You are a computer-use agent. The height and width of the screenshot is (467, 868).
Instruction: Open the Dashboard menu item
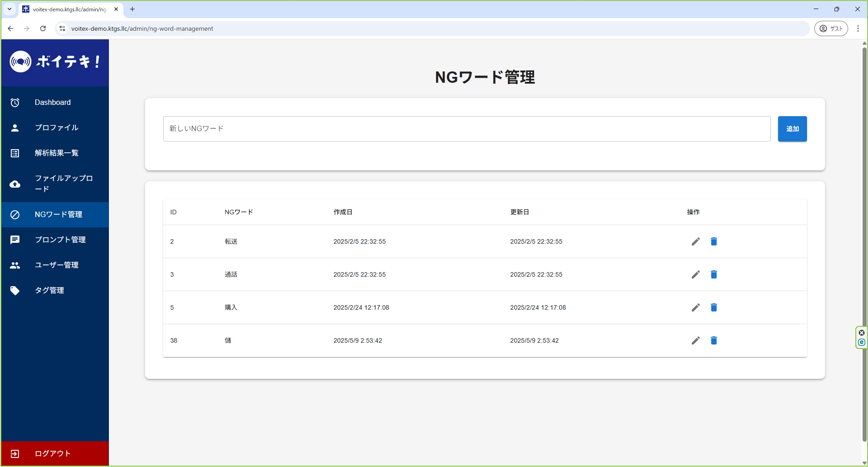click(55, 103)
